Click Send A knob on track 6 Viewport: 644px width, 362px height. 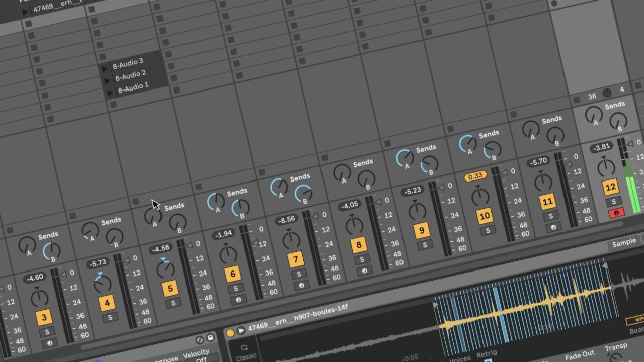pyautogui.click(x=215, y=201)
